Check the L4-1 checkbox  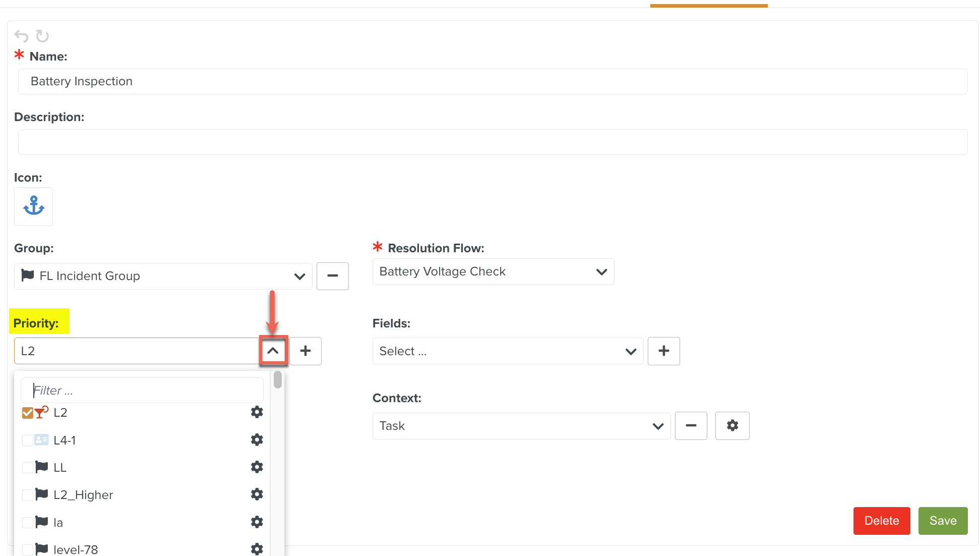tap(28, 439)
